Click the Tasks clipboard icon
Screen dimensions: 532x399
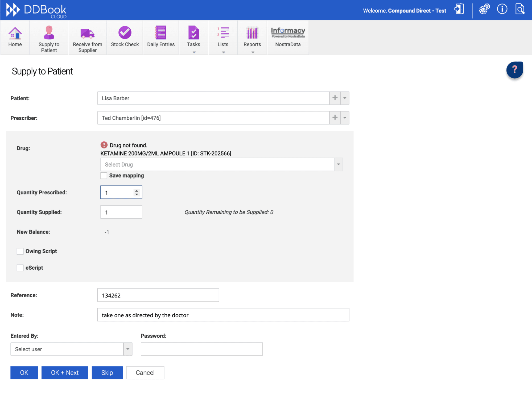click(x=193, y=32)
